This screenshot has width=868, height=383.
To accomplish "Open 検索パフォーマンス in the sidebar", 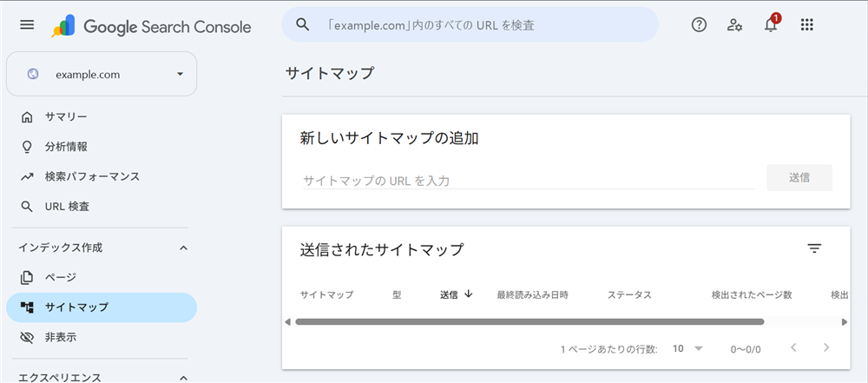I will 102,177.
